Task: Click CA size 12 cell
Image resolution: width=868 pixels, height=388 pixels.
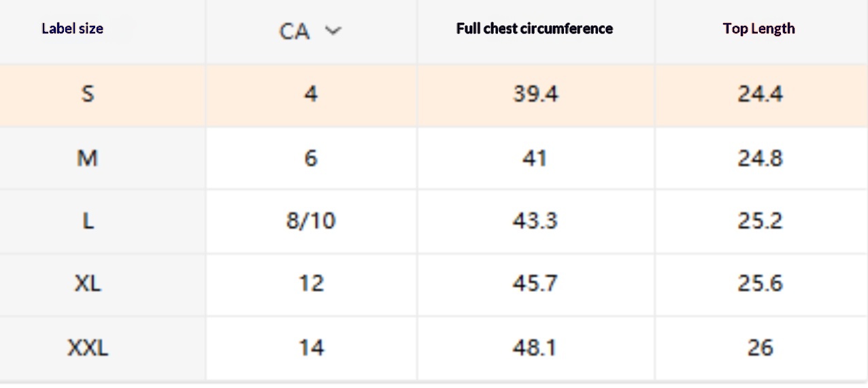Action: [x=311, y=284]
